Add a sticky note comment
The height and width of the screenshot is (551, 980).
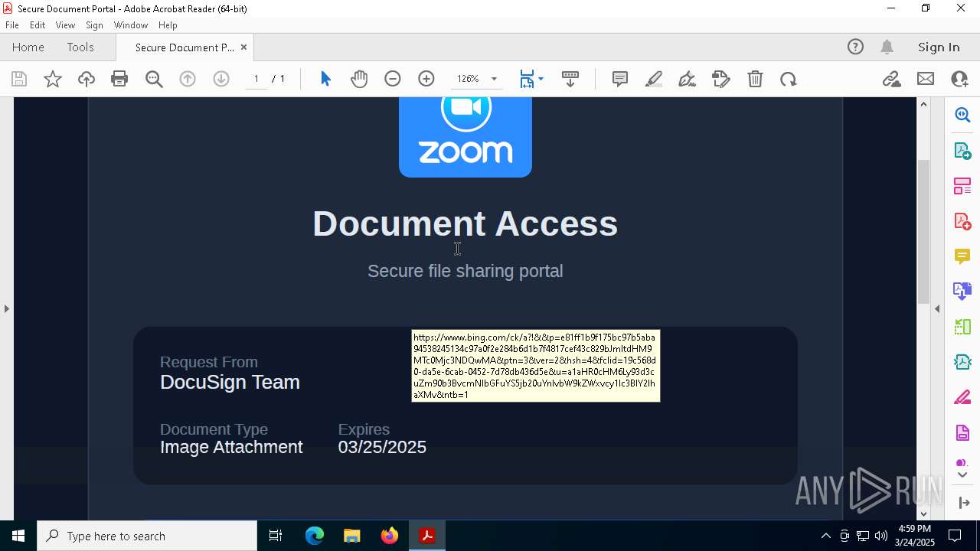pyautogui.click(x=620, y=79)
